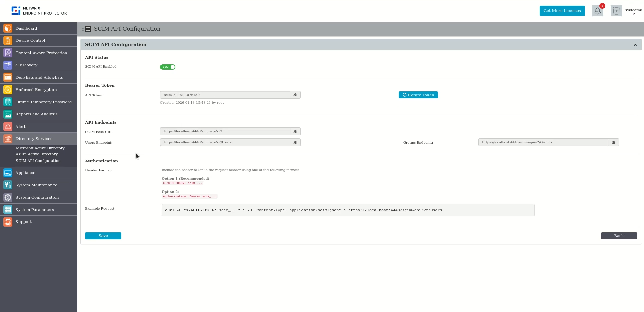Click the user avatar in the header

coord(616,11)
